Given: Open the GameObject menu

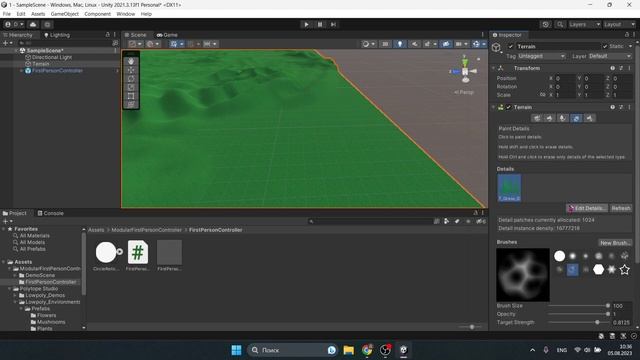Looking at the screenshot, I should coord(64,14).
